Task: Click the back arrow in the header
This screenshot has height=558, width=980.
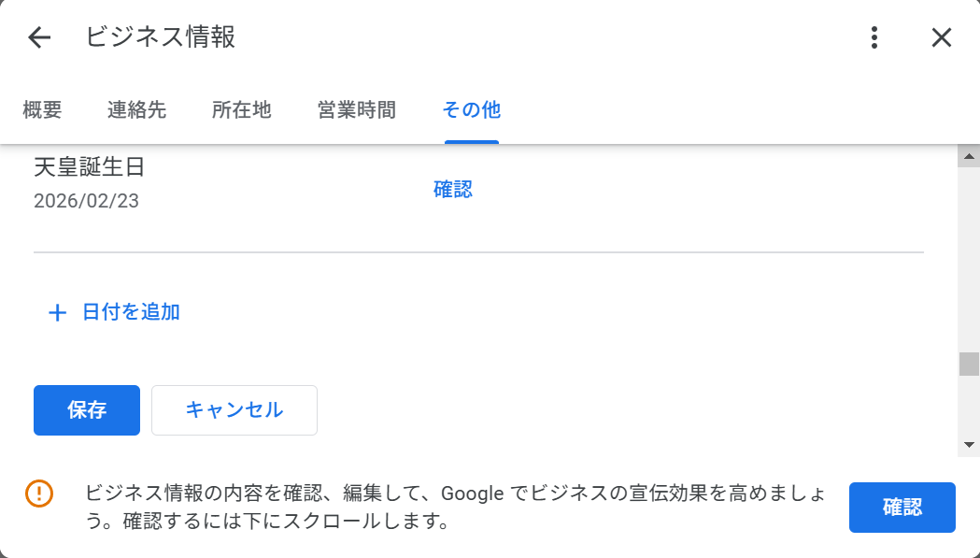Action: tap(37, 37)
